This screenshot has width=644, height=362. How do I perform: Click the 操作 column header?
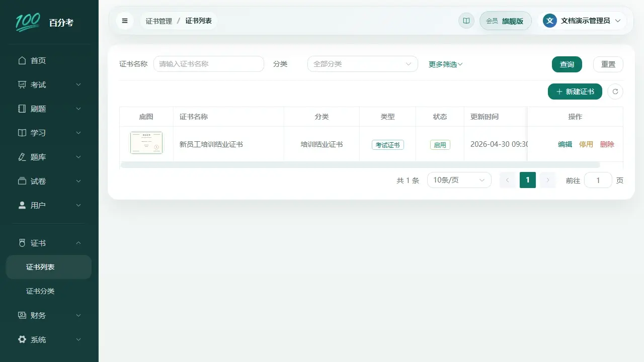coord(575,117)
